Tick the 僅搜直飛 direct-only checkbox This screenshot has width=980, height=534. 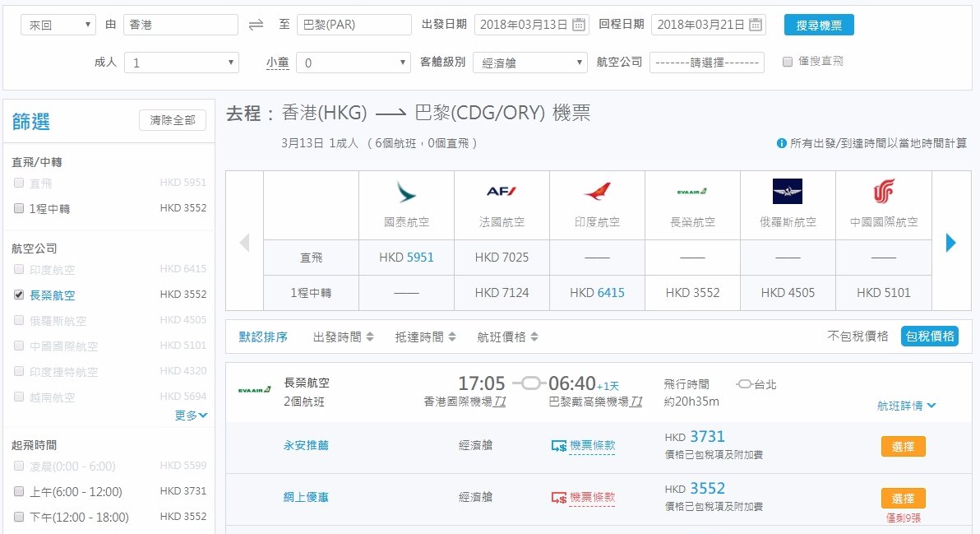[788, 61]
